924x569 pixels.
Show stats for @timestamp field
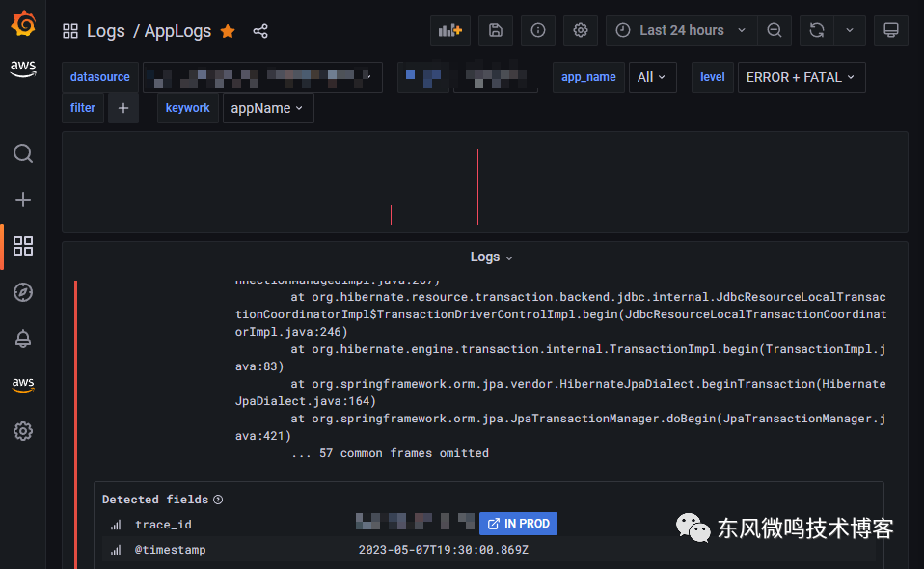coord(116,550)
